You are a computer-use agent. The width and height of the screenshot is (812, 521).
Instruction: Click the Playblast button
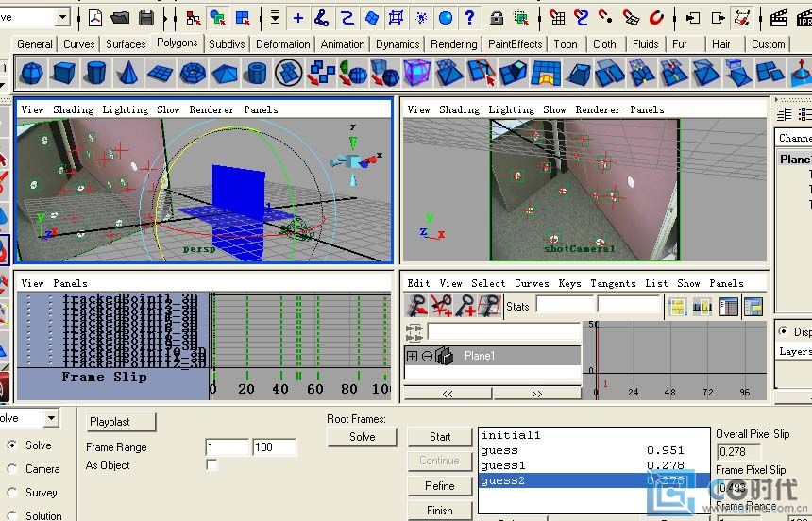tap(121, 422)
